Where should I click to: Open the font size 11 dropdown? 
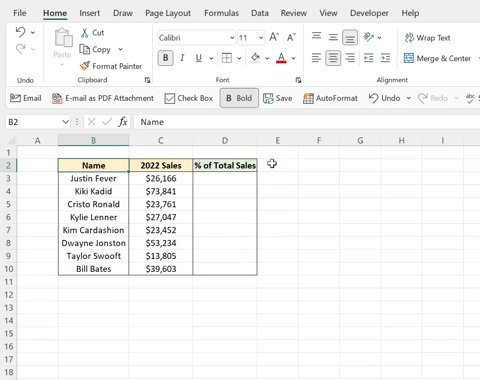coord(261,38)
